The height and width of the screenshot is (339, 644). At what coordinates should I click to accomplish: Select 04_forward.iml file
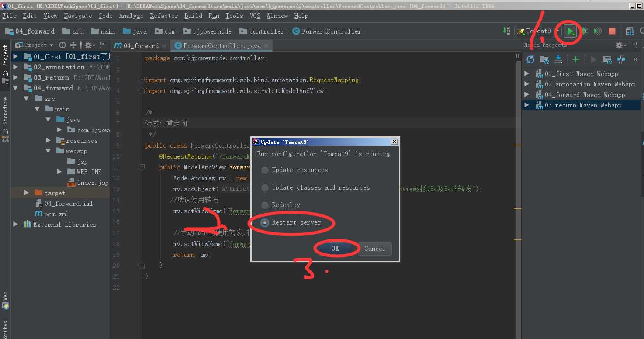(x=63, y=204)
